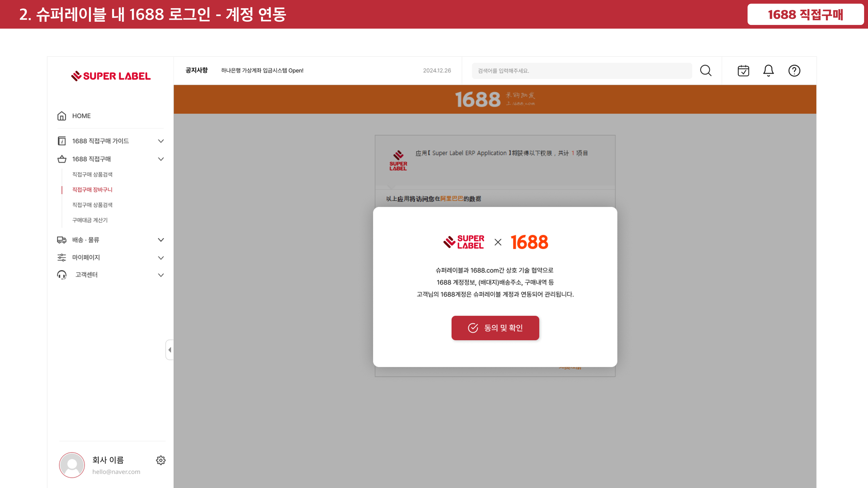Collapse the 1688 직접구매 section chevron
Viewport: 868px width, 488px height.
(161, 159)
